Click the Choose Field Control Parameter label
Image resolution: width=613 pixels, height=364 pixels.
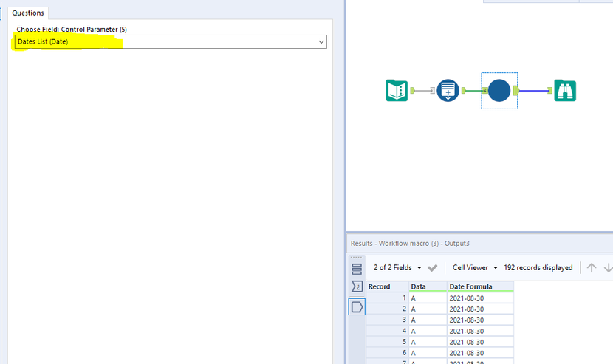click(72, 30)
